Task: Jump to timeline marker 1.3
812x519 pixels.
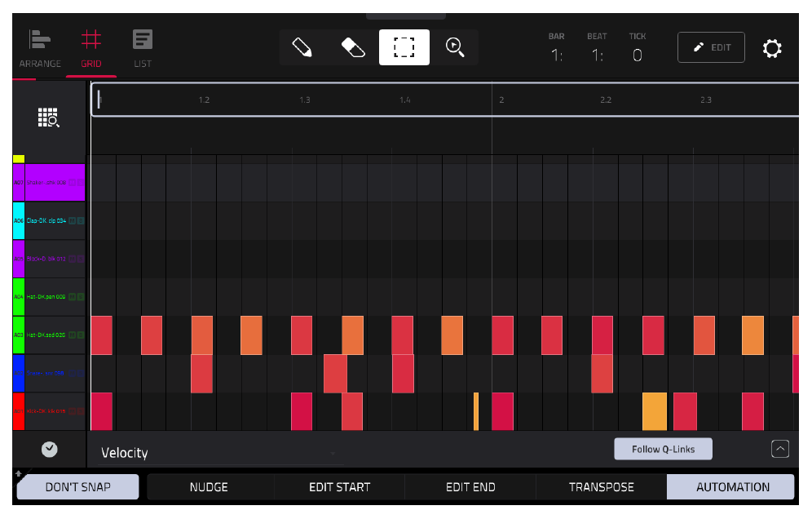Action: point(305,100)
